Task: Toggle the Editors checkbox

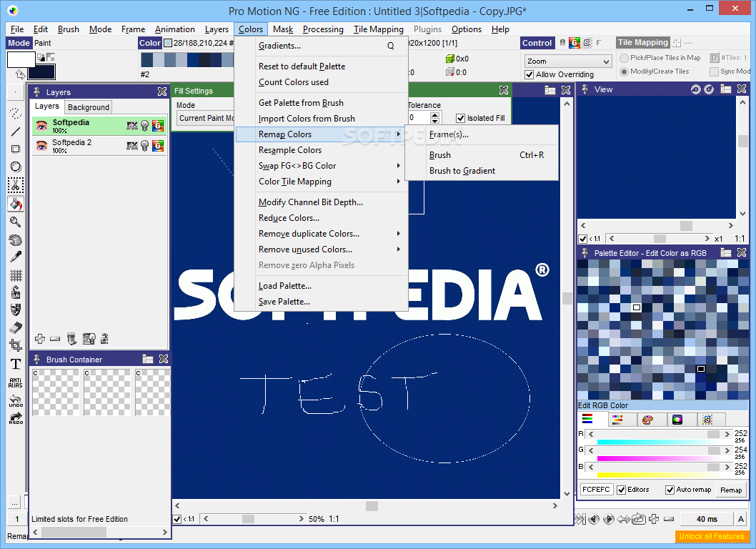Action: pos(622,490)
